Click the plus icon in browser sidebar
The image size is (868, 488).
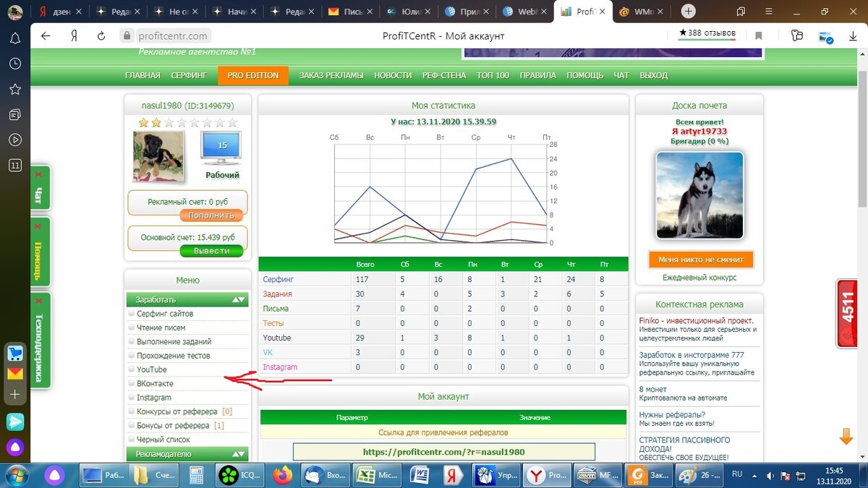click(15, 395)
